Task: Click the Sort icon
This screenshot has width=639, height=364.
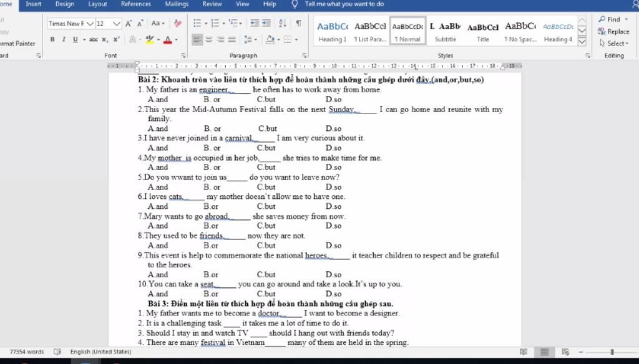Action: point(283,23)
